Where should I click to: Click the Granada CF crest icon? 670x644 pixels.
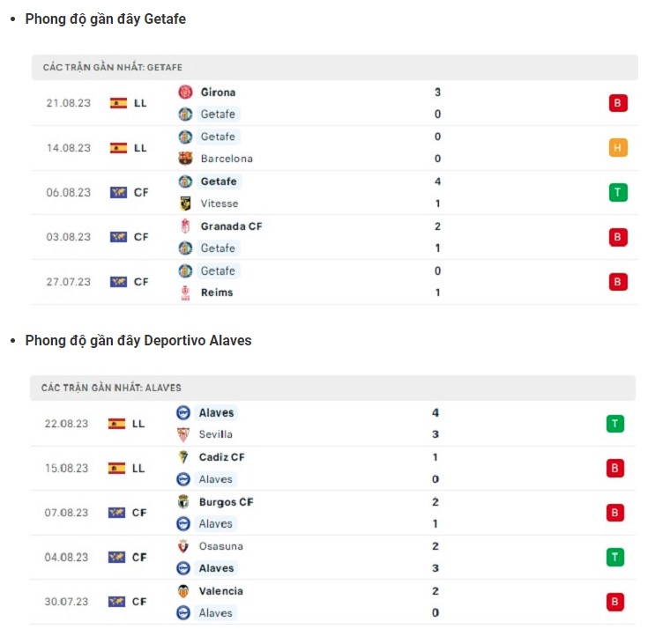(x=185, y=226)
